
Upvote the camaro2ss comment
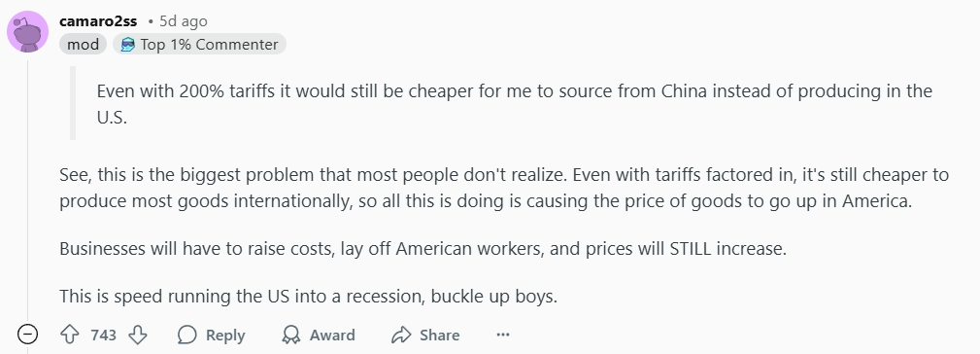[69, 335]
